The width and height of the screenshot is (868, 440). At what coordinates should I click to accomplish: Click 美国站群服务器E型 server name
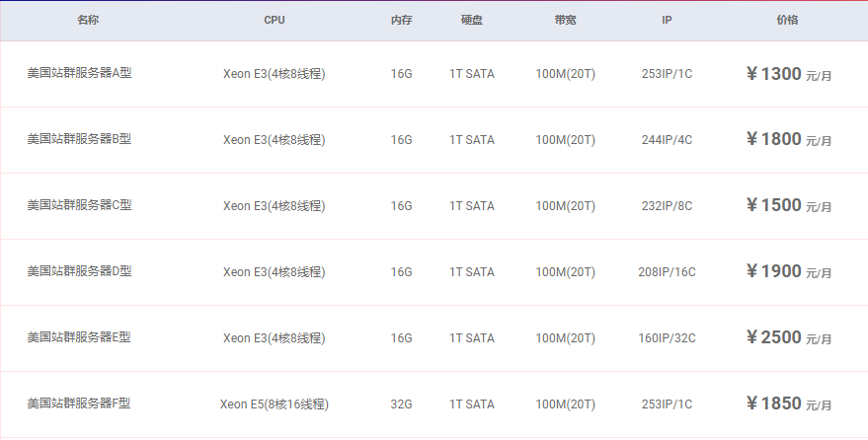pyautogui.click(x=79, y=337)
